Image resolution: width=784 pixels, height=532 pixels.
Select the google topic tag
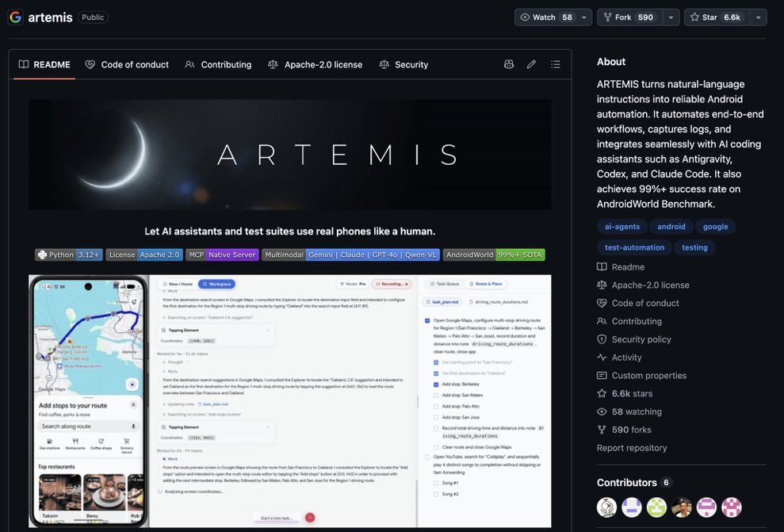(715, 227)
